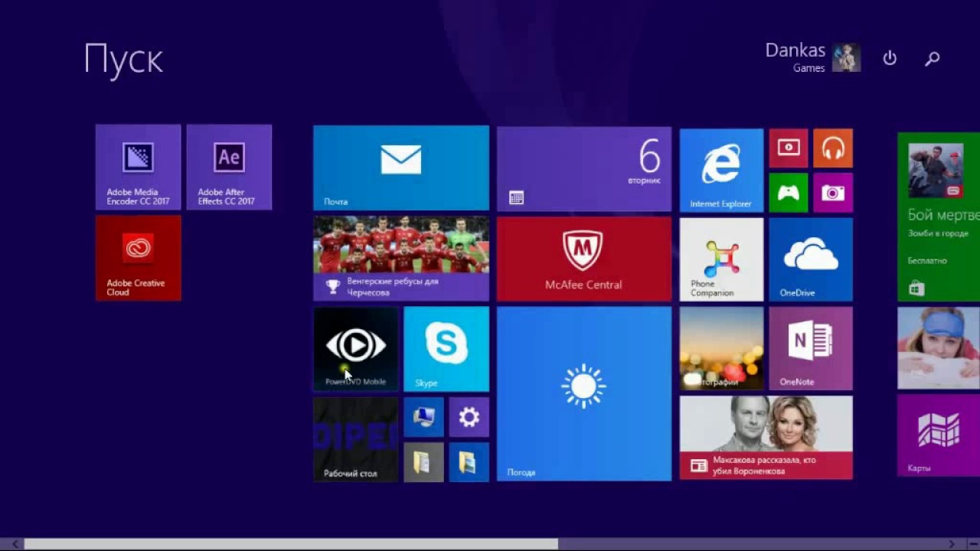Open the OneDrive tile
980x551 pixels.
(811, 259)
